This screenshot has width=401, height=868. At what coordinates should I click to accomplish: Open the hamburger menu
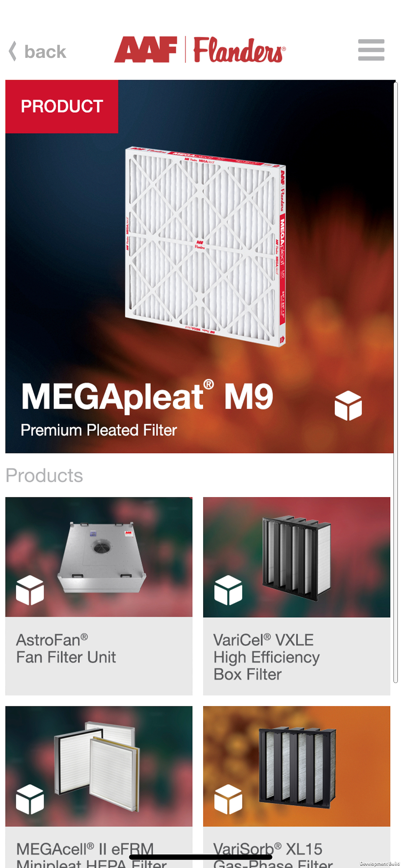(x=371, y=50)
